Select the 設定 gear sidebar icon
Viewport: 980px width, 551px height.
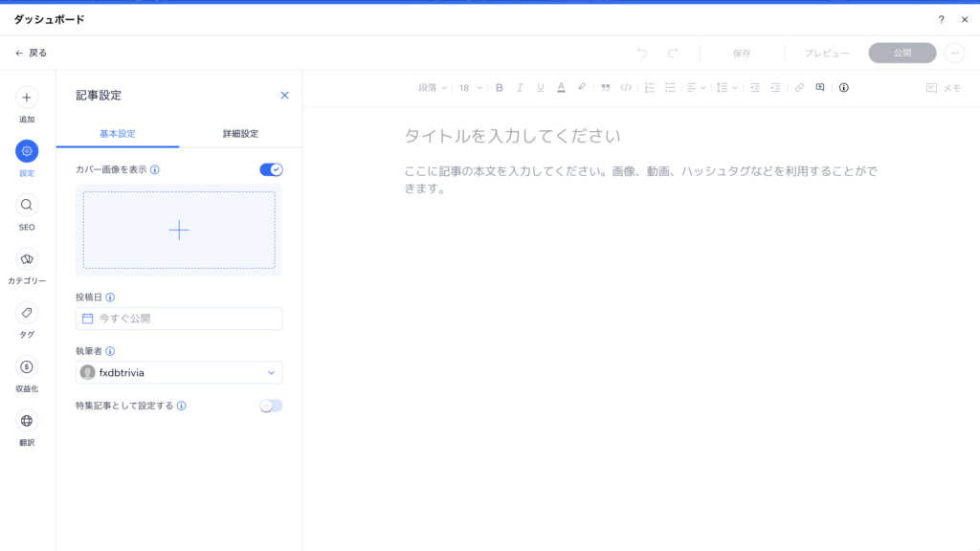point(26,151)
